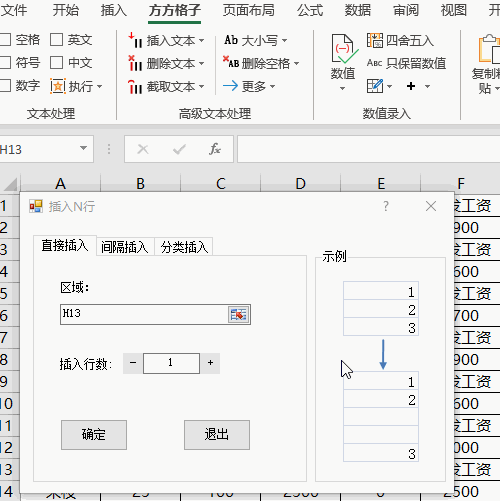
Task: Click the 四舍五入 rounding icon
Action: click(375, 40)
